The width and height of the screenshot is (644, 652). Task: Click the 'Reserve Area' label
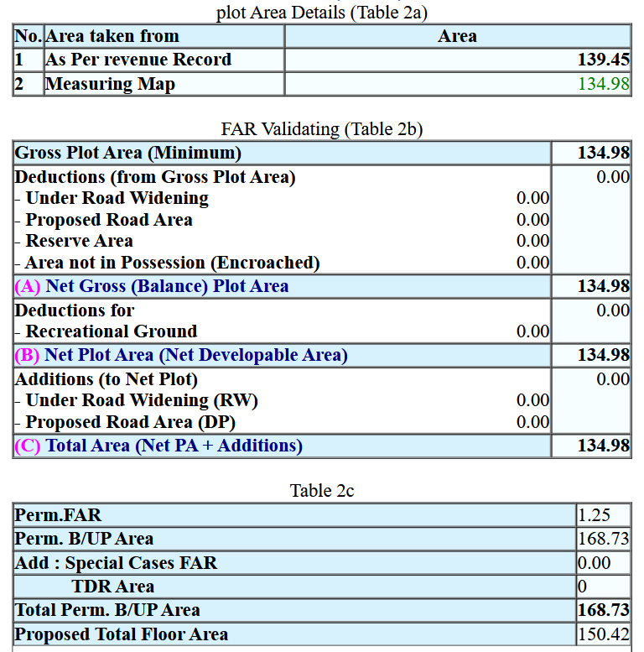[80, 241]
